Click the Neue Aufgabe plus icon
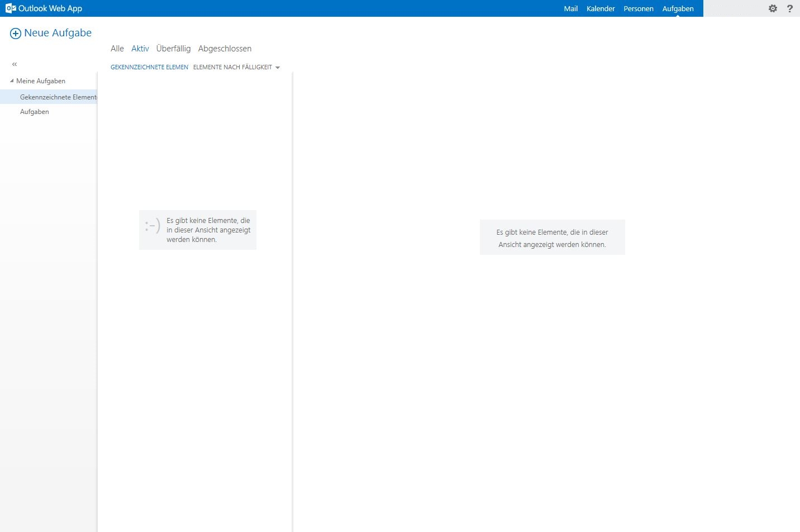800x532 pixels. (x=16, y=34)
